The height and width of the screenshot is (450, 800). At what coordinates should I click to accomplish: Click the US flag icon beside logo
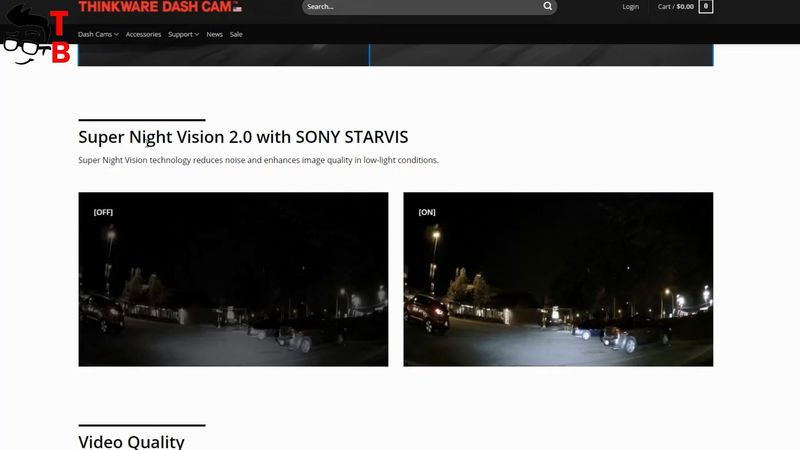coord(237,8)
